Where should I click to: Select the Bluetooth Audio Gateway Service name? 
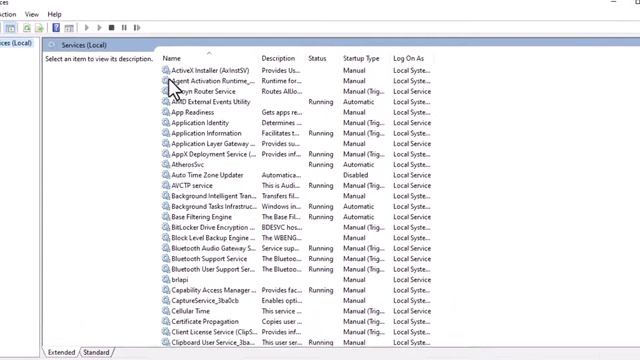click(x=213, y=248)
